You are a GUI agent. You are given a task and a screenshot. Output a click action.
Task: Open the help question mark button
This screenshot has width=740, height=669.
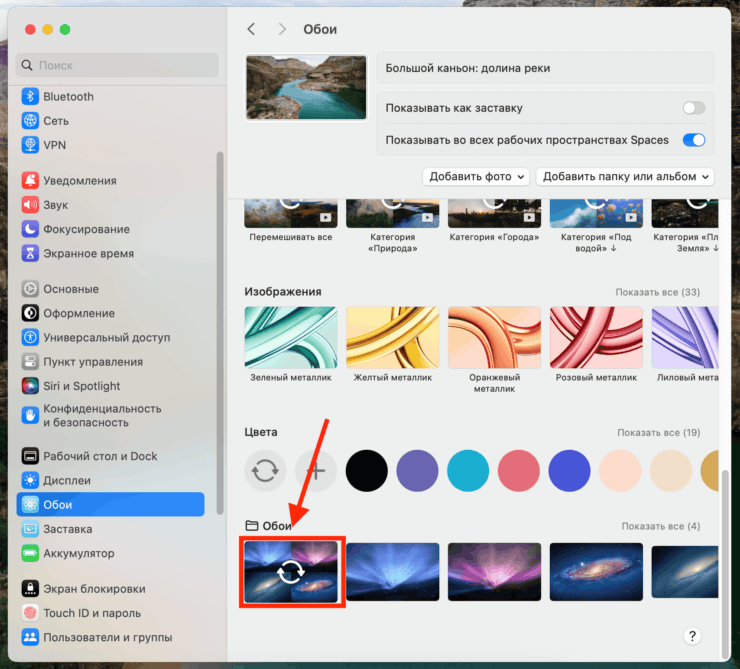click(692, 636)
